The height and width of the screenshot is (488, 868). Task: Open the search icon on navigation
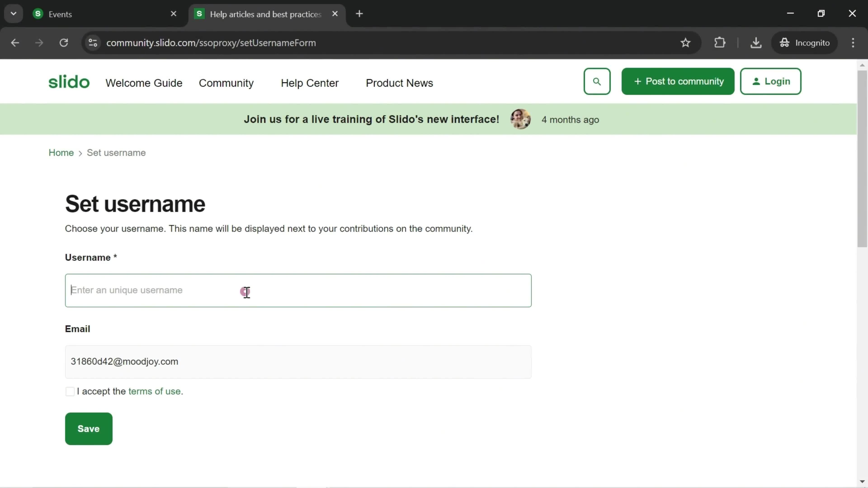597,81
